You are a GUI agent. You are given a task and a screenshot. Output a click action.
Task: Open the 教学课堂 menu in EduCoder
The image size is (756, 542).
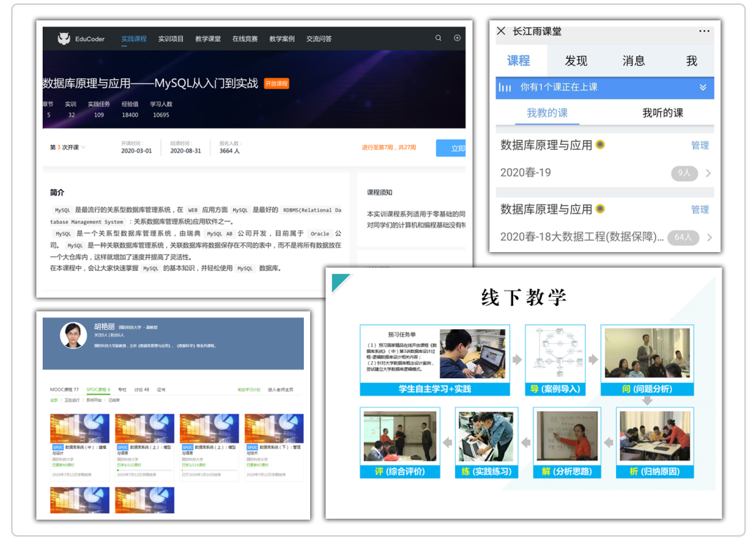tap(208, 39)
